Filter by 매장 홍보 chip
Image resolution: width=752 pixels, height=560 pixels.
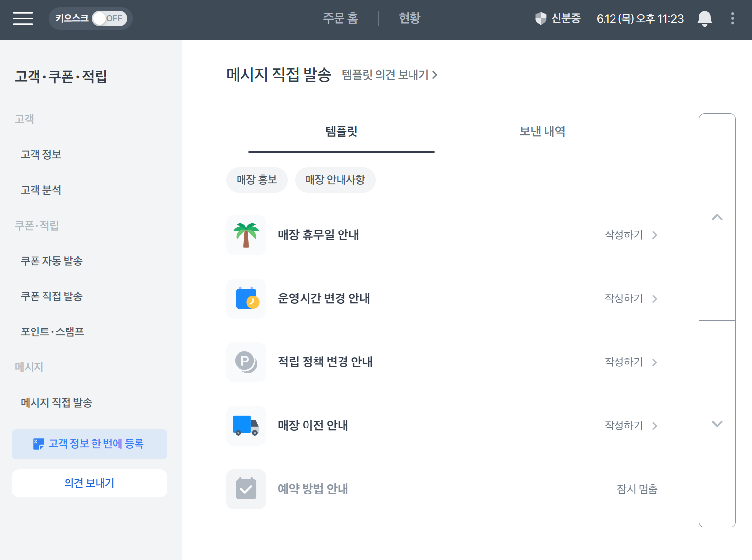pos(257,180)
